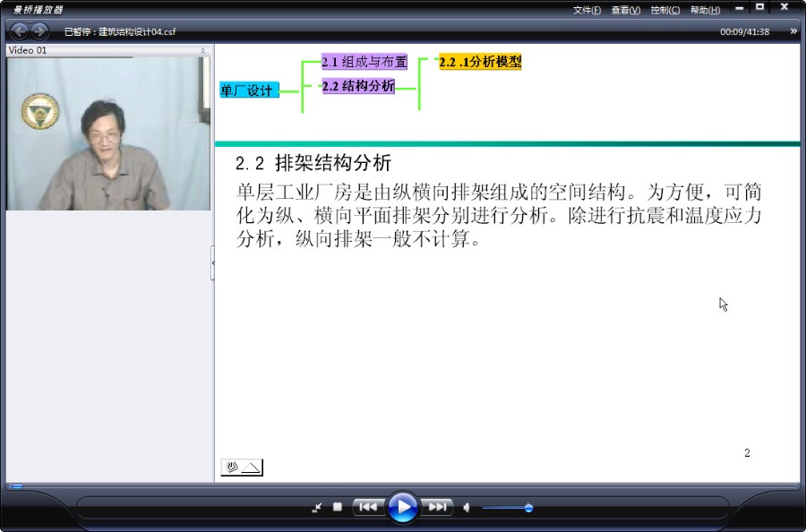Click the side panel collapse handle
Image resolution: width=806 pixels, height=532 pixels.
(213, 262)
